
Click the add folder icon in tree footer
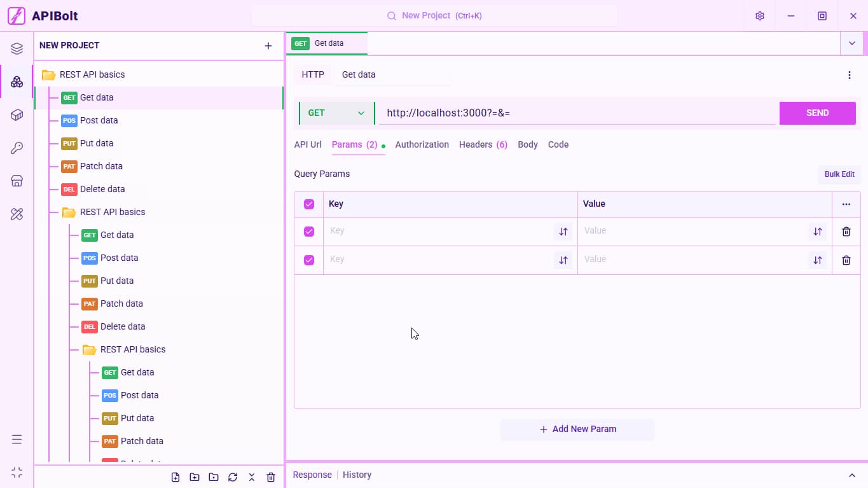[195, 477]
